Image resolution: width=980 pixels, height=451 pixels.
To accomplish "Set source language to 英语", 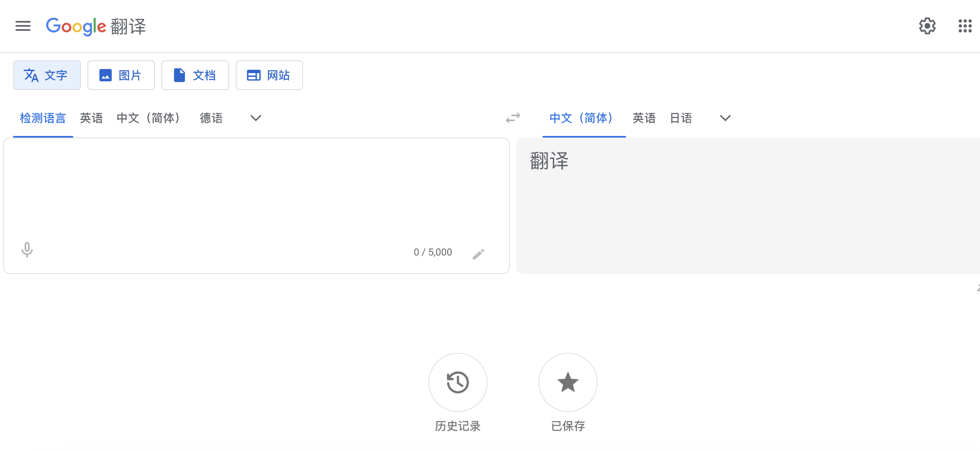I will tap(91, 118).
